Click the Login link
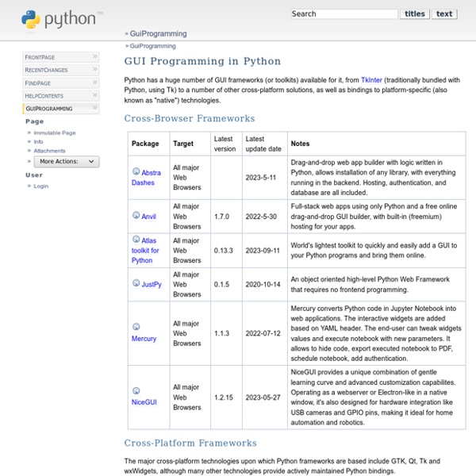This screenshot has height=476, width=476. point(41,186)
